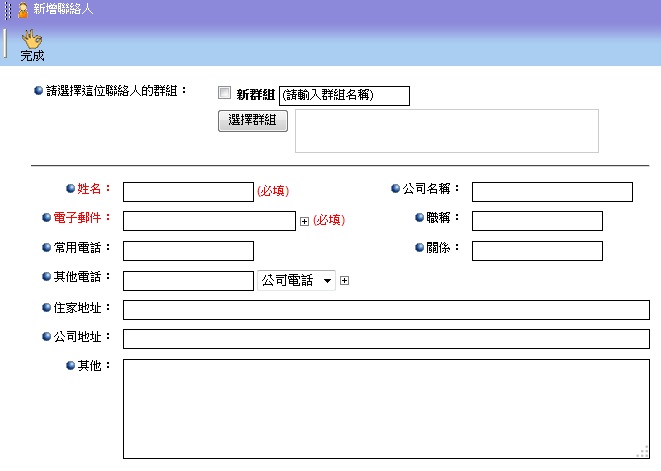Enable the 新群組 checkbox
661x471 pixels.
click(225, 93)
